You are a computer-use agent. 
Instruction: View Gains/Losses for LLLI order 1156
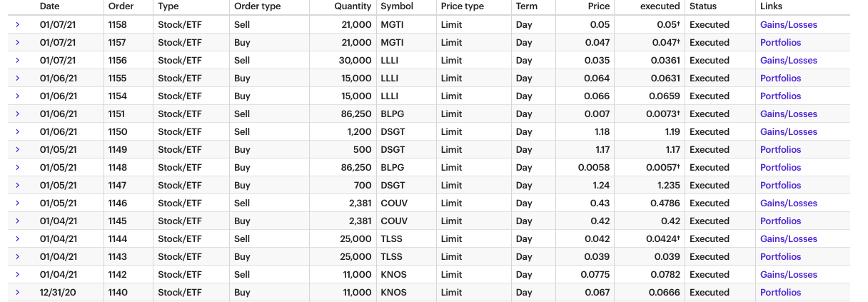click(x=788, y=60)
